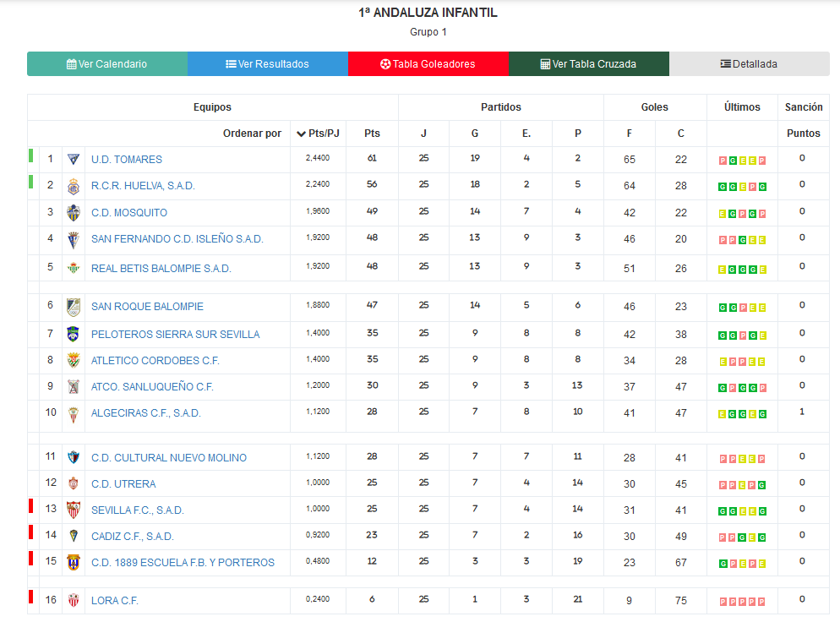Click the football icon in Tabla Goleadores
This screenshot has width=840, height=622.
[x=385, y=63]
